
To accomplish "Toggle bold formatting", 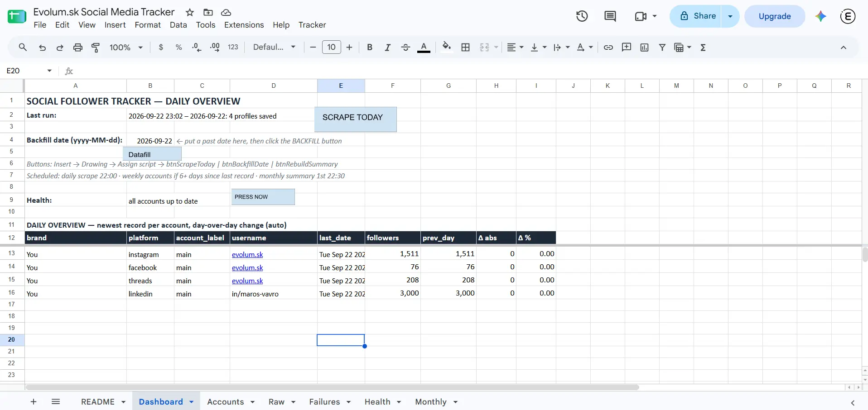I will [370, 47].
